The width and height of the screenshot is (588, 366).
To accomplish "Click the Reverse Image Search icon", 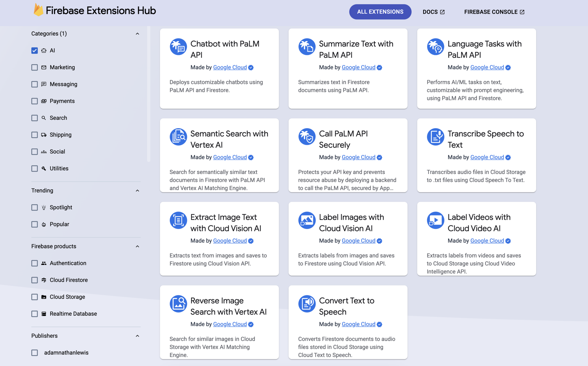I will pos(178,304).
